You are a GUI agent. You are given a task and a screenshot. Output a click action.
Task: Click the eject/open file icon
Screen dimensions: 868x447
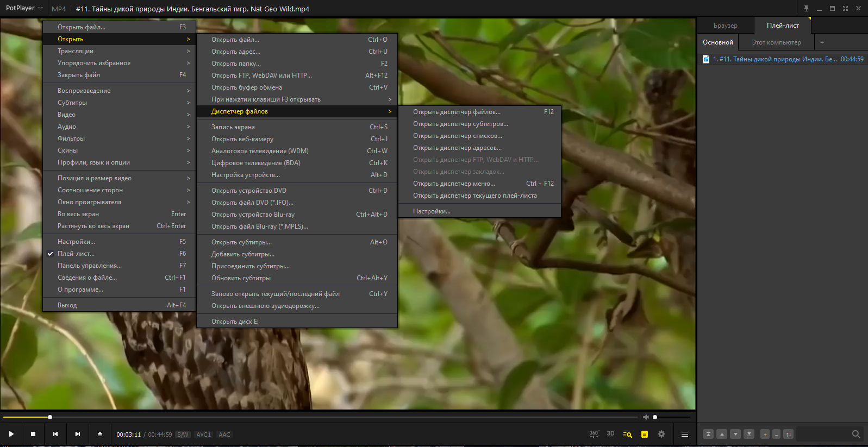pos(100,434)
